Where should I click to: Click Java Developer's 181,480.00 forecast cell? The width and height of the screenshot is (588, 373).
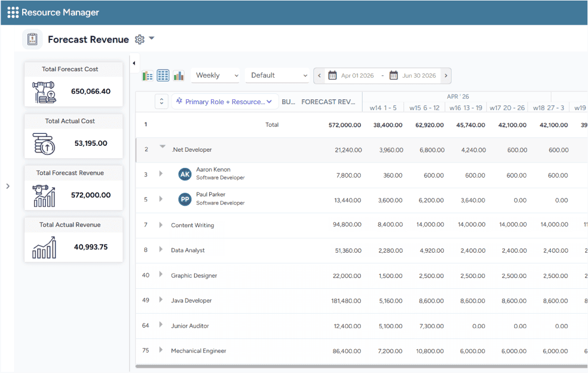pyautogui.click(x=346, y=301)
